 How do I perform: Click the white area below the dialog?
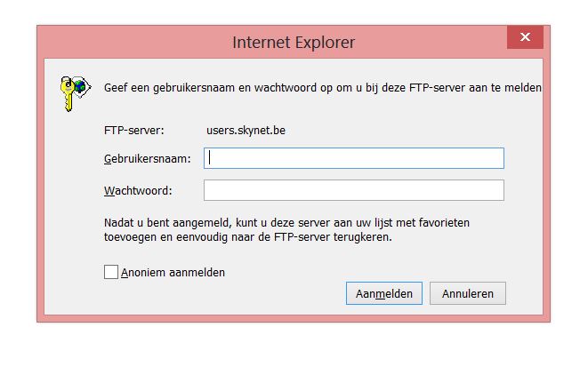(x=294, y=355)
